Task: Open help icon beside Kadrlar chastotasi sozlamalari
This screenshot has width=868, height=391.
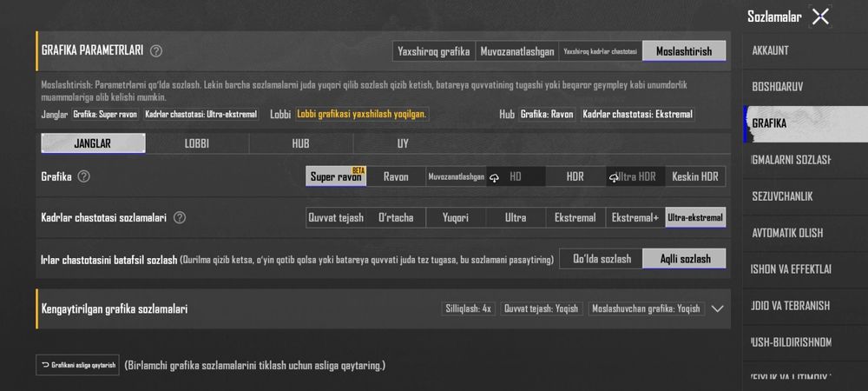Action: point(180,217)
